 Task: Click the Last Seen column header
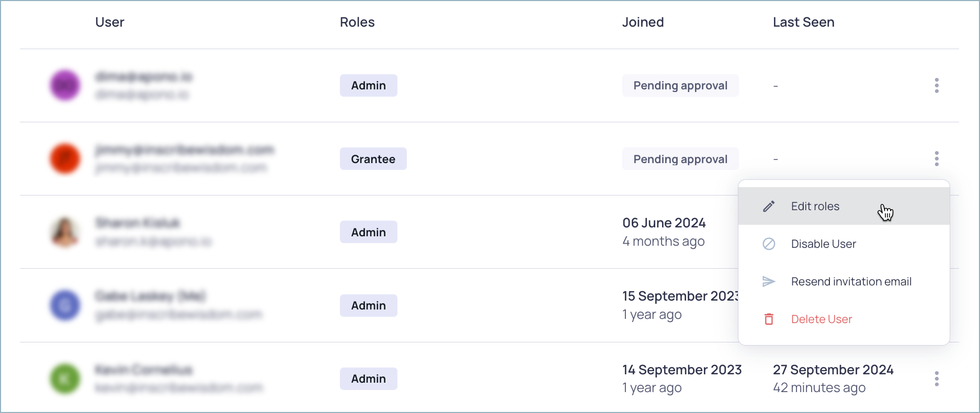[803, 22]
